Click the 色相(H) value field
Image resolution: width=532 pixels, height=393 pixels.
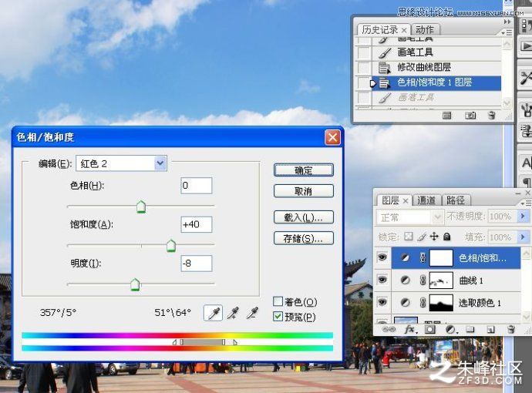pos(197,186)
